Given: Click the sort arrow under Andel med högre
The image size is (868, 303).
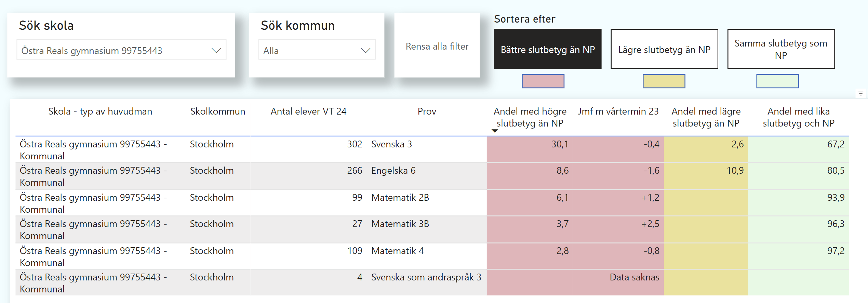Looking at the screenshot, I should coord(495,131).
